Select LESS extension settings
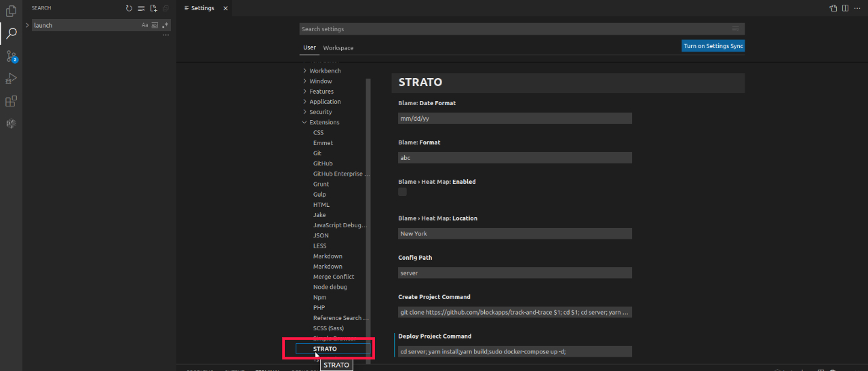868x371 pixels. [319, 246]
